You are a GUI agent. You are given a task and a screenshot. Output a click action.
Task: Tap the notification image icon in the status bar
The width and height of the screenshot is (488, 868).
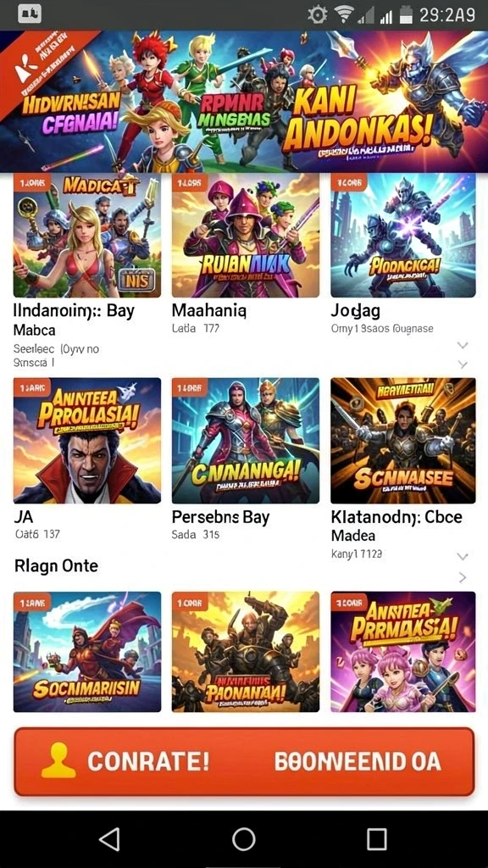click(30, 14)
